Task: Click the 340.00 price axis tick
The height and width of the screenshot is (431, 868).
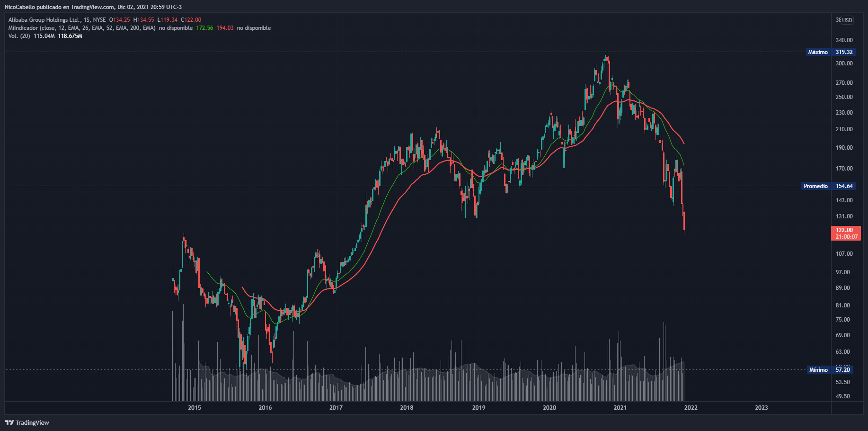Action: 844,40
